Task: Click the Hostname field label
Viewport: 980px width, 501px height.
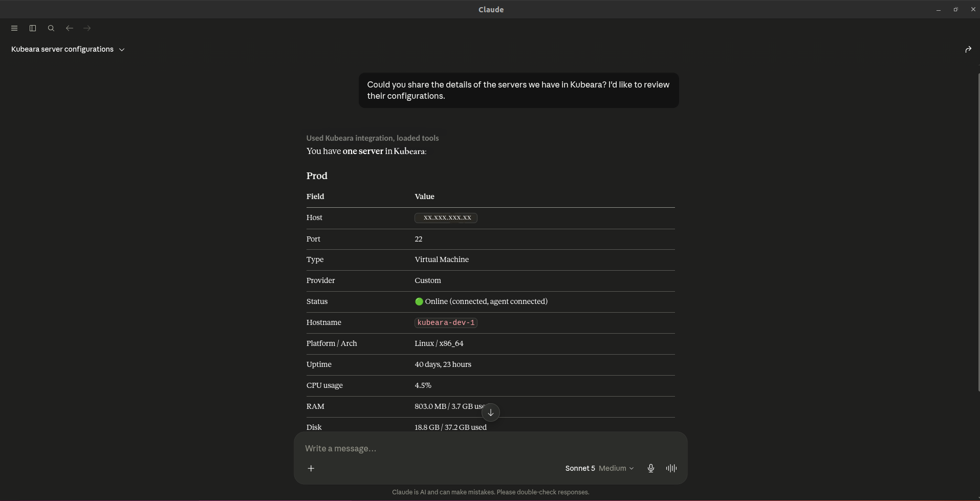Action: (324, 322)
